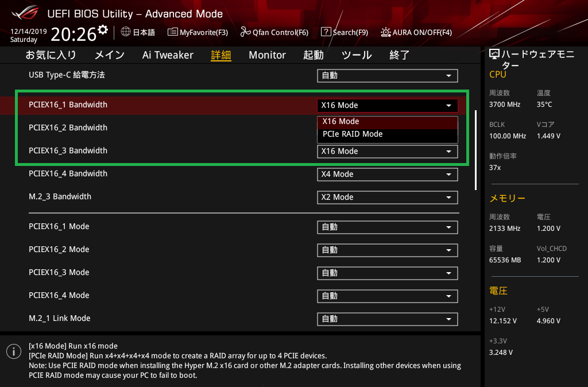588x387 pixels.
Task: Open M.2_1 Link Mode dropdown
Action: click(388, 319)
